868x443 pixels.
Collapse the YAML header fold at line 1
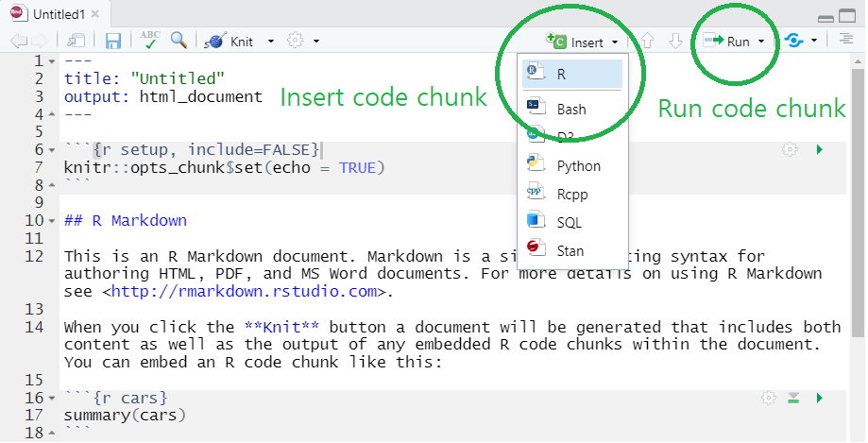pos(50,60)
